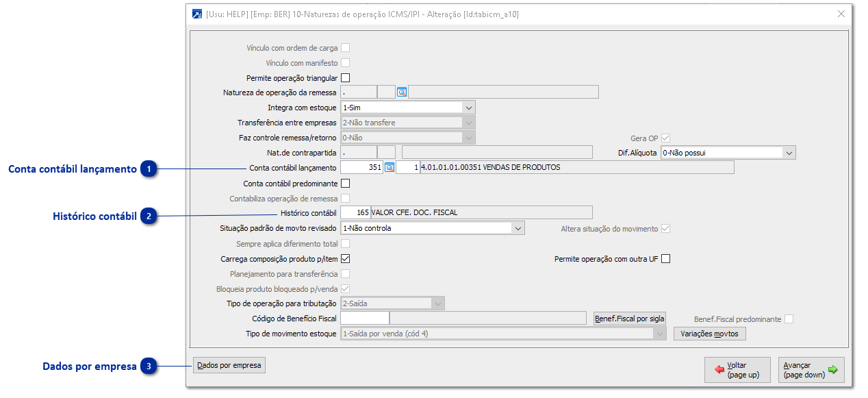Click the numbered callout badge 3

pyautogui.click(x=149, y=366)
